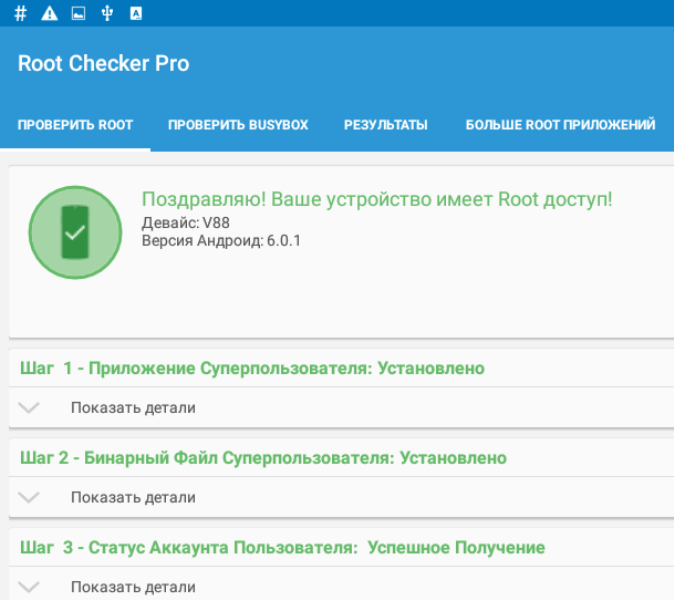Expand details chevron under Шаг 1

point(29,407)
